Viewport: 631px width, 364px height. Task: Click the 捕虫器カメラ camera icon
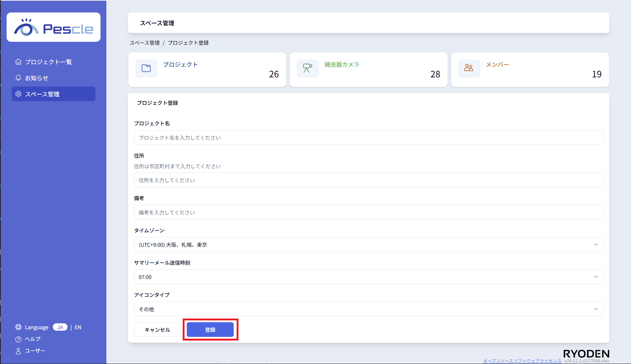[307, 69]
